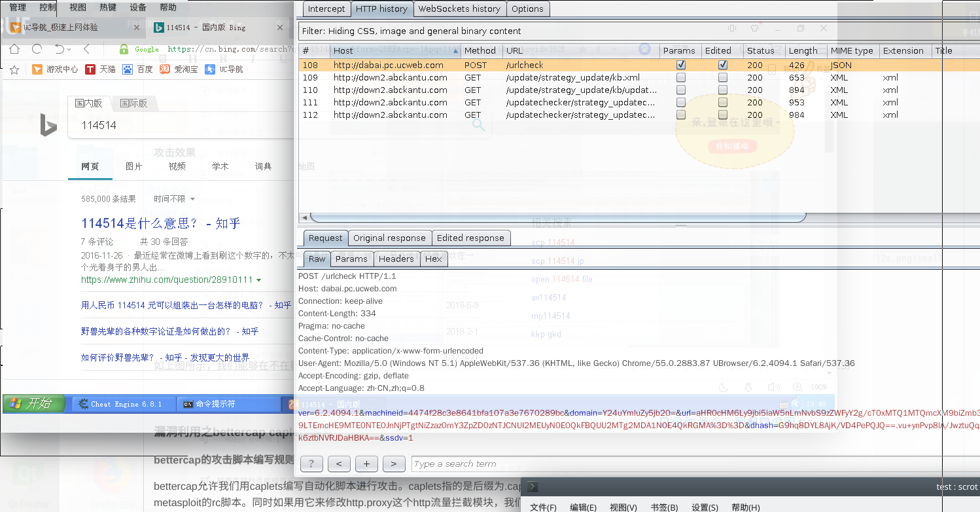Open Bing 图片 results
The width and height of the screenshot is (980, 512).
(x=133, y=166)
